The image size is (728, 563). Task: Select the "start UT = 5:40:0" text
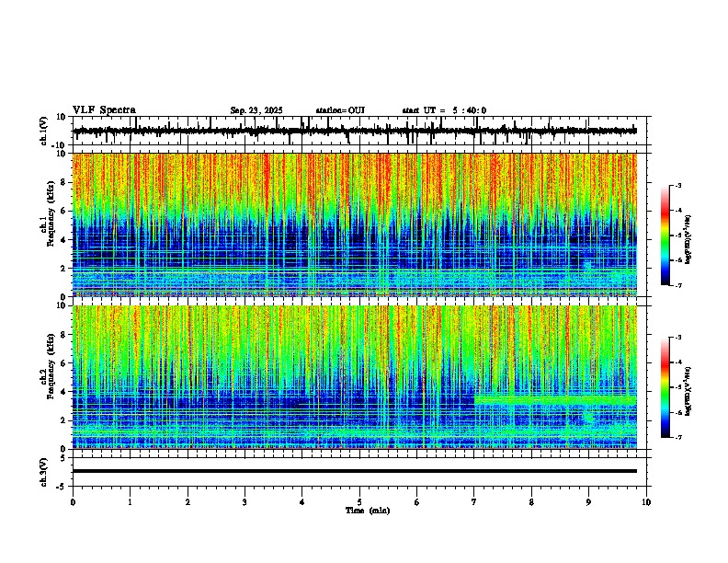[x=444, y=110]
